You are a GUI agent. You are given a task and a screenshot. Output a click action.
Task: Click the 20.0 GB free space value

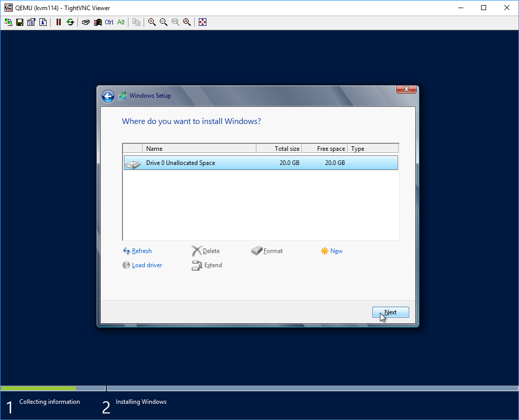point(335,162)
